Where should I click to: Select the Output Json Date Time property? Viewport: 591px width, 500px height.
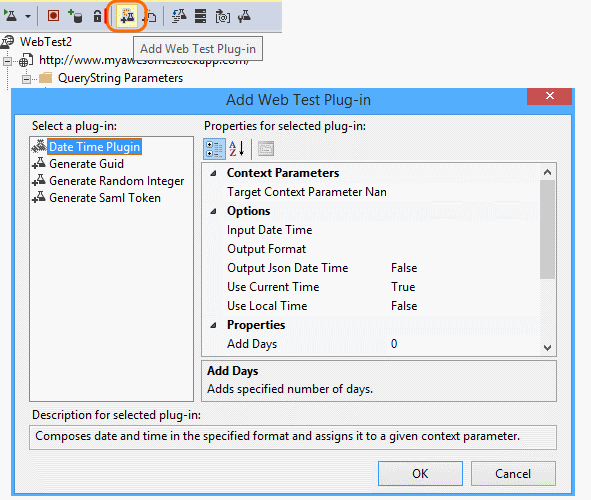coord(288,268)
